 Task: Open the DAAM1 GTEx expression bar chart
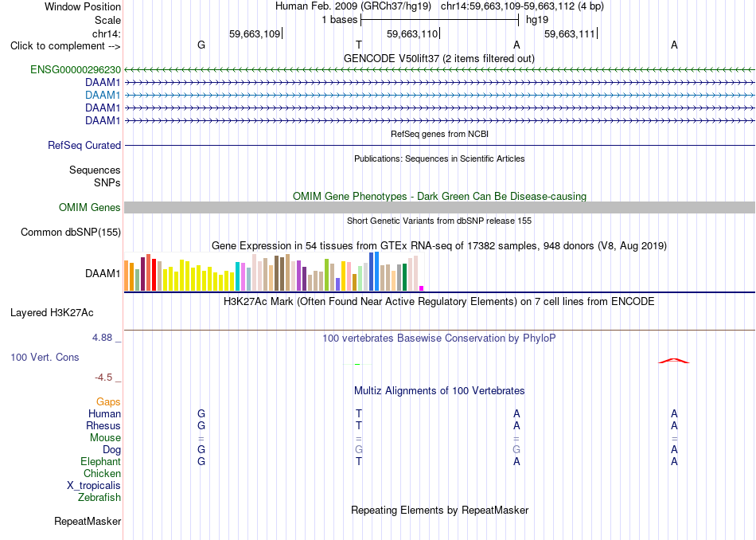(274, 272)
